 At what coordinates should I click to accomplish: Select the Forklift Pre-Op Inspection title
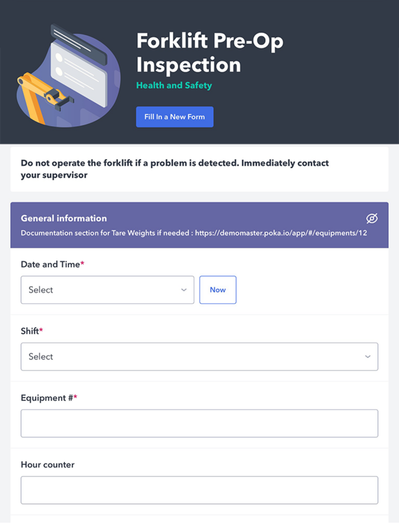(209, 53)
